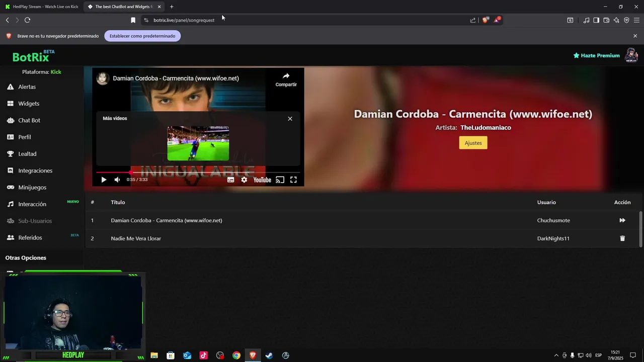Dismiss the default browser notification bar
Viewport: 644px width, 362px height.
pyautogui.click(x=635, y=36)
